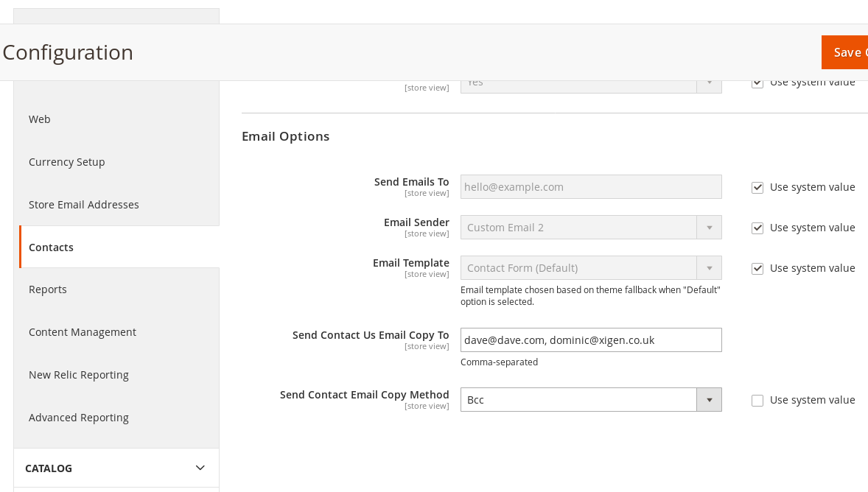Open Content Management settings
Viewport: 868px width, 492px height.
coord(83,332)
